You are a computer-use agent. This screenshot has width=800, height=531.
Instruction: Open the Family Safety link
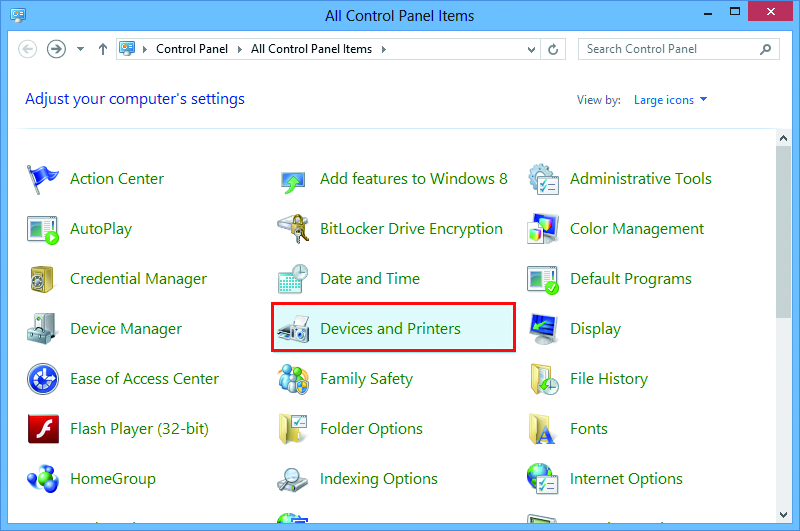pos(366,379)
